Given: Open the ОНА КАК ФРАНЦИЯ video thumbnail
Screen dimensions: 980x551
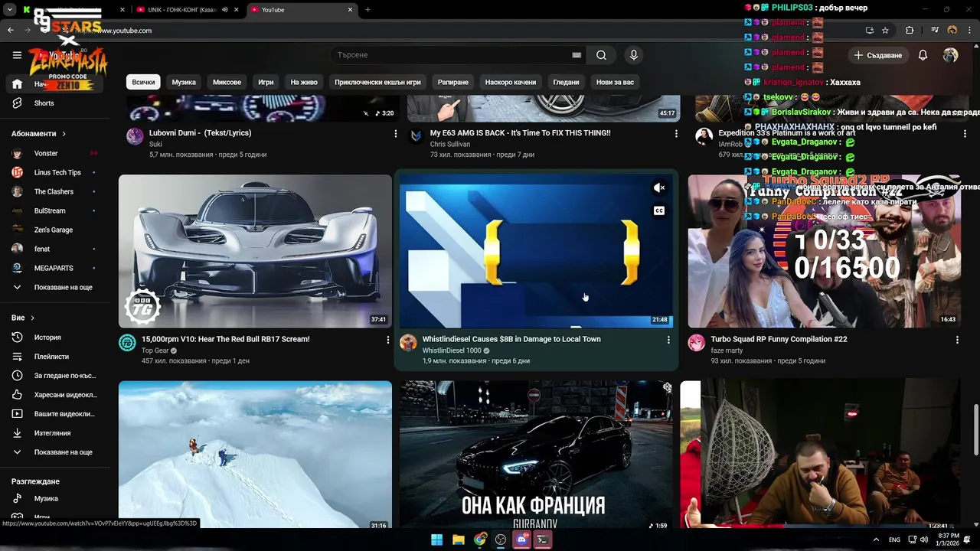Looking at the screenshot, I should pyautogui.click(x=536, y=455).
